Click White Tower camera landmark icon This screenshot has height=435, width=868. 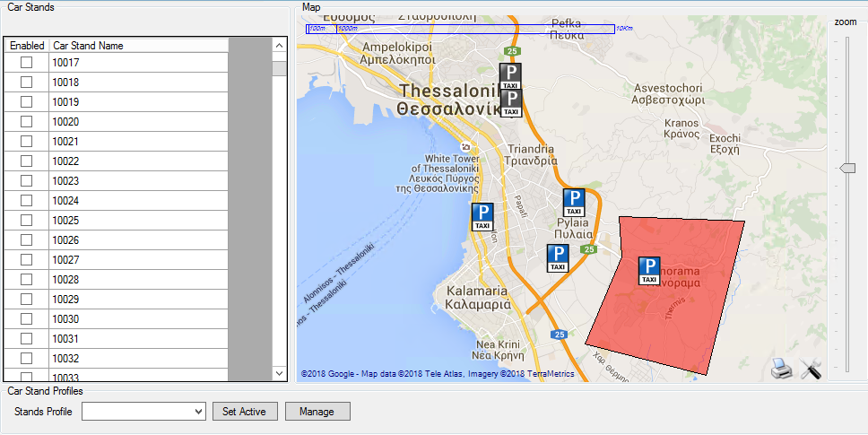(x=465, y=147)
